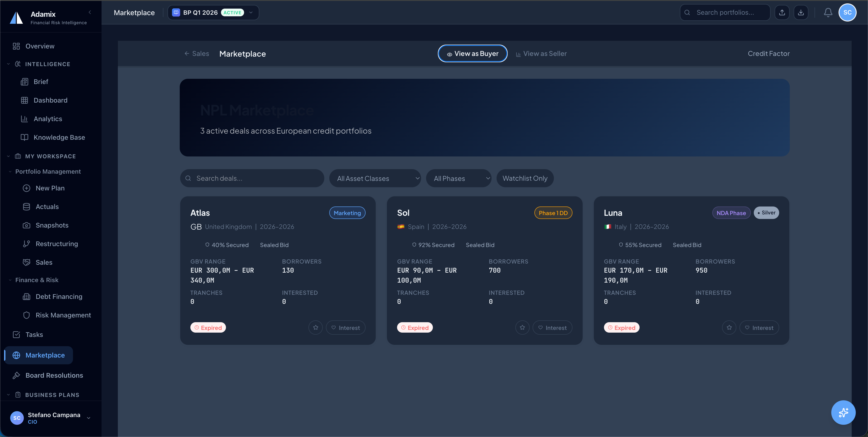This screenshot has width=868, height=437.
Task: Open Board Resolutions in the sidebar
Action: click(54, 375)
